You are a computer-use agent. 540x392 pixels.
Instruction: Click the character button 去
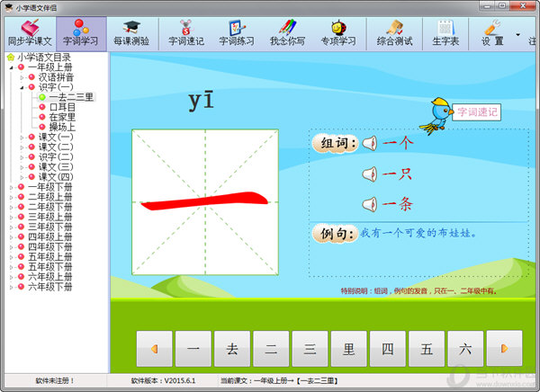point(232,348)
